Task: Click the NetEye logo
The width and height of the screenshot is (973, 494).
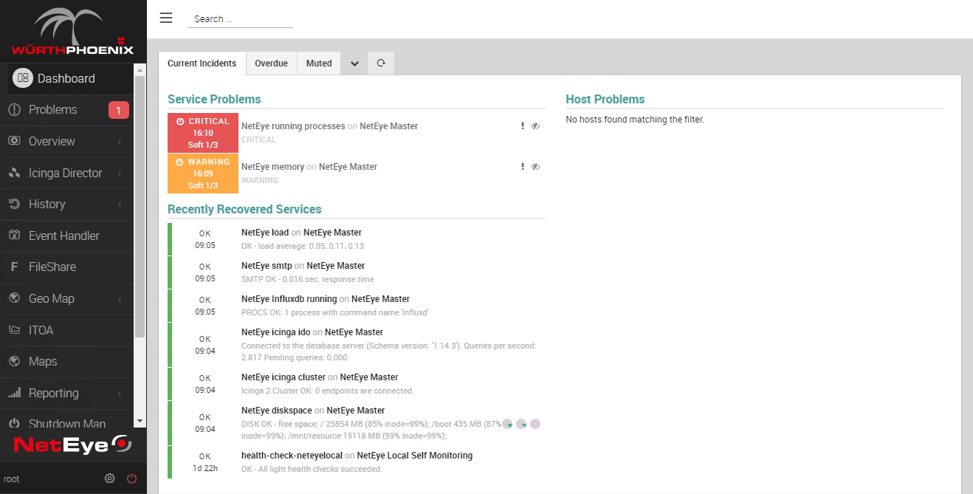Action: pos(73,444)
